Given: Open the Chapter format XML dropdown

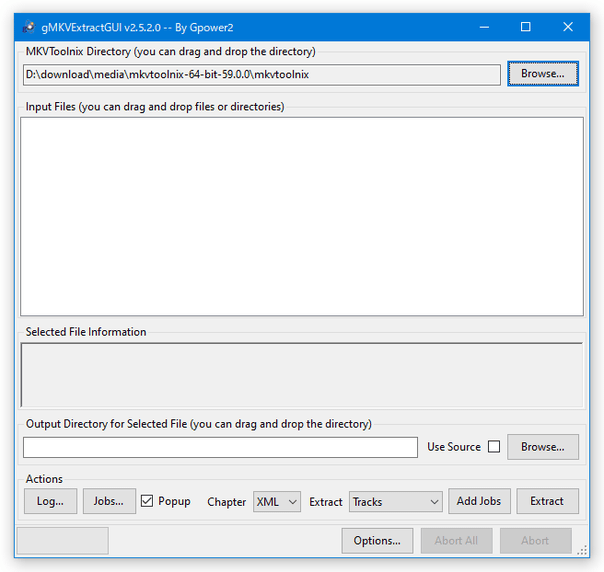Looking at the screenshot, I should (277, 502).
